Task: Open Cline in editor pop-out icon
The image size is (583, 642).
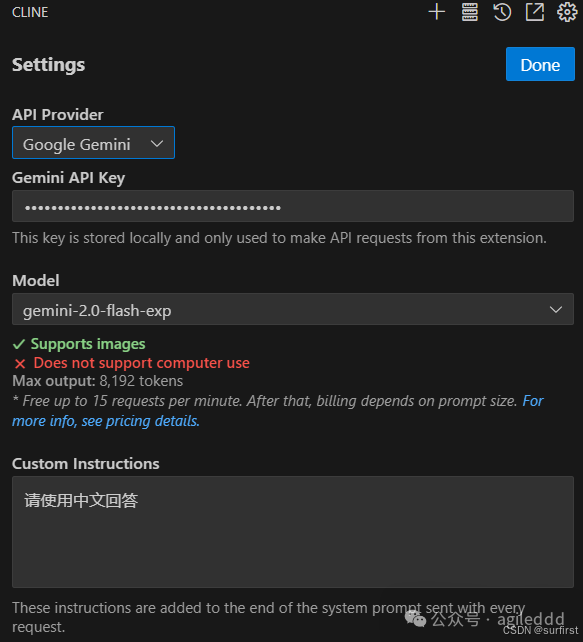Action: click(535, 12)
